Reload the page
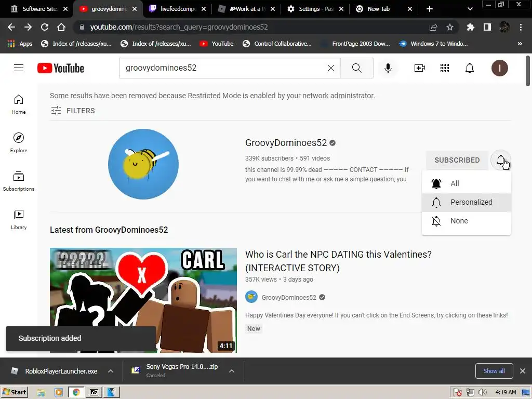This screenshot has width=532, height=399. (45, 27)
